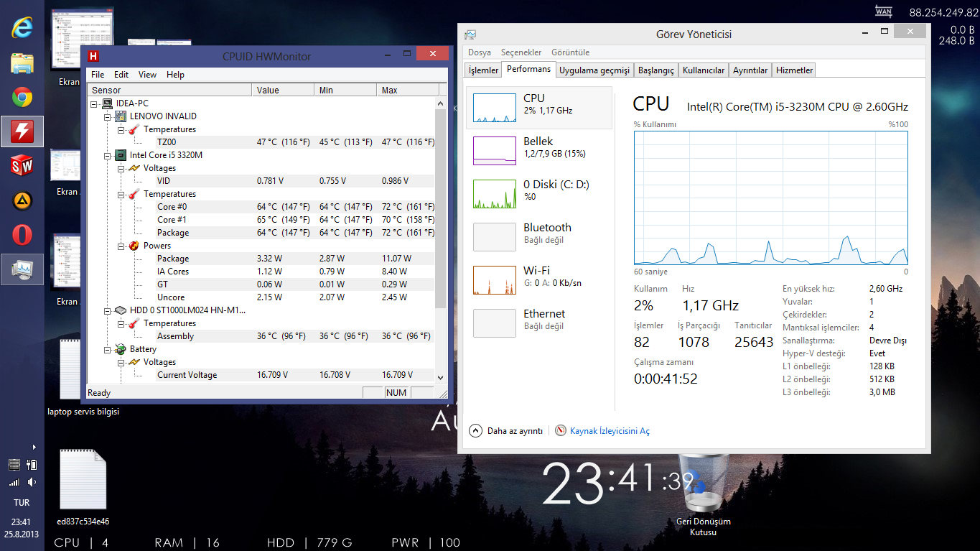Viewport: 980px width, 551px height.
Task: Switch to the Başlangıç tab
Action: coord(656,70)
